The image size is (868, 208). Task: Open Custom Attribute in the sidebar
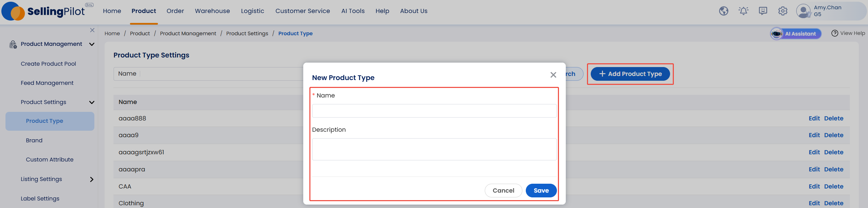[50, 159]
